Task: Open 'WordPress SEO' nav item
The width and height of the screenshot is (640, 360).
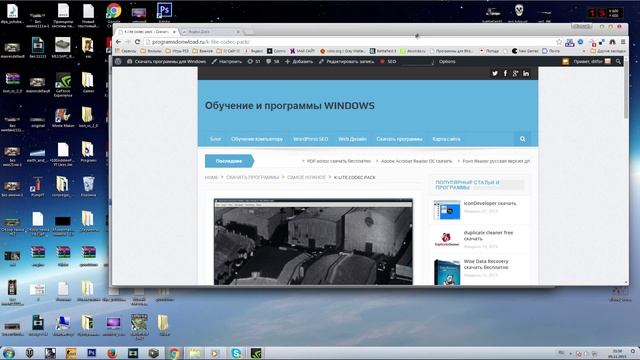Action: [311, 139]
